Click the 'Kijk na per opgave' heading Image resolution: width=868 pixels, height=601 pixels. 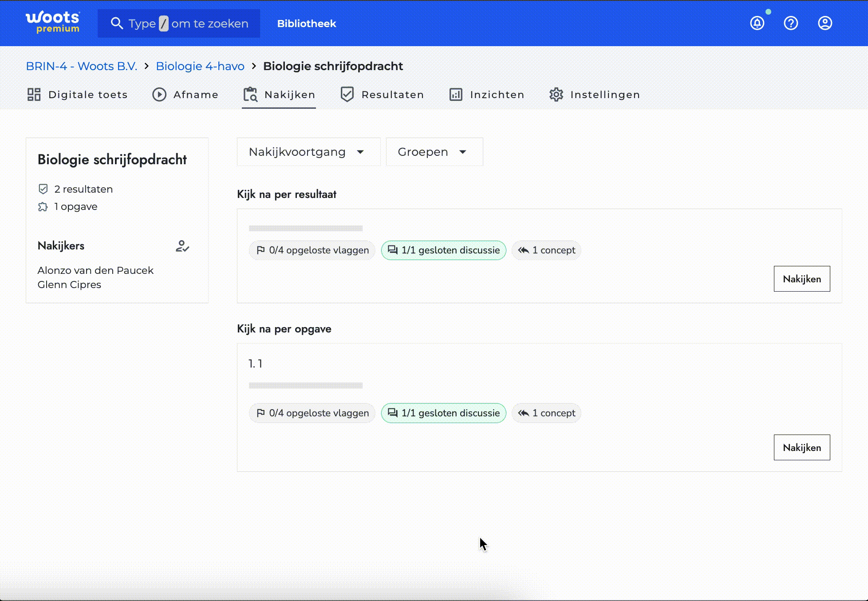coord(284,329)
